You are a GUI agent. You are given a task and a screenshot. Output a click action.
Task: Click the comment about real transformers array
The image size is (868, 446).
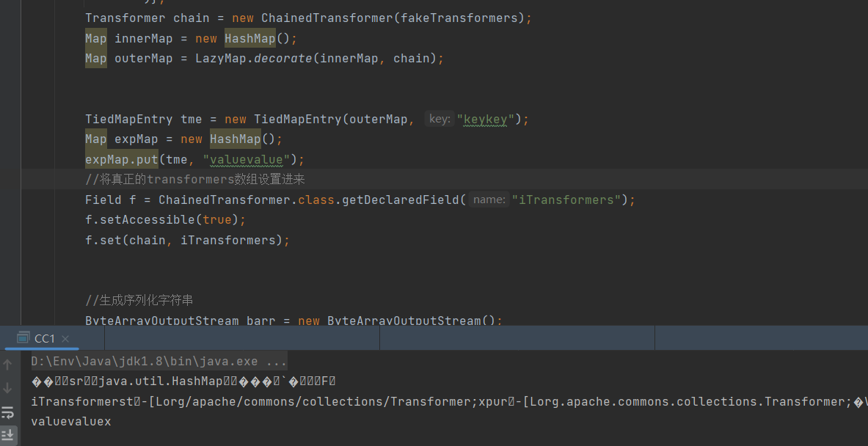coord(195,179)
